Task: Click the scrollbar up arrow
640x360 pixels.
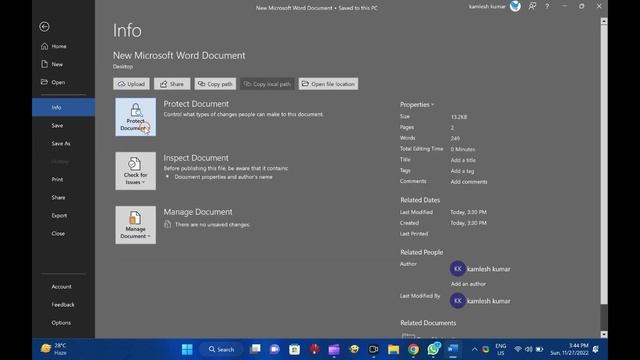Action: [604, 21]
